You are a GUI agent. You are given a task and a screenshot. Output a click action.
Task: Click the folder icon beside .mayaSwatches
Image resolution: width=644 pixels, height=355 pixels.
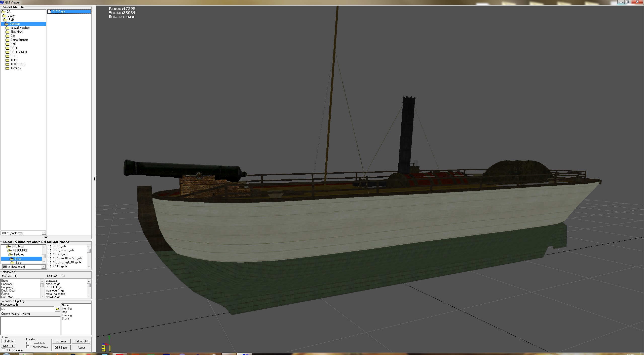click(7, 28)
